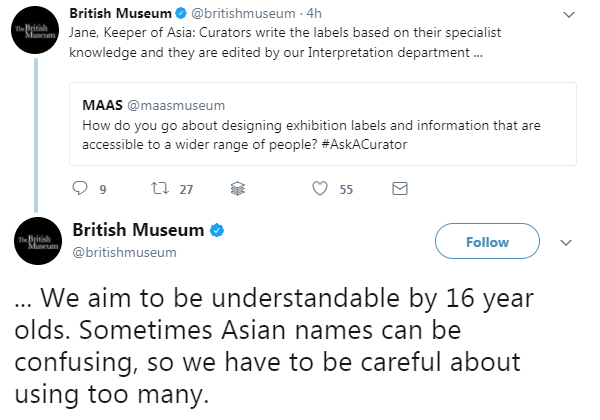This screenshot has height=420, width=600.
Task: Expand the top tweet's options chevron
Action: coord(569,15)
